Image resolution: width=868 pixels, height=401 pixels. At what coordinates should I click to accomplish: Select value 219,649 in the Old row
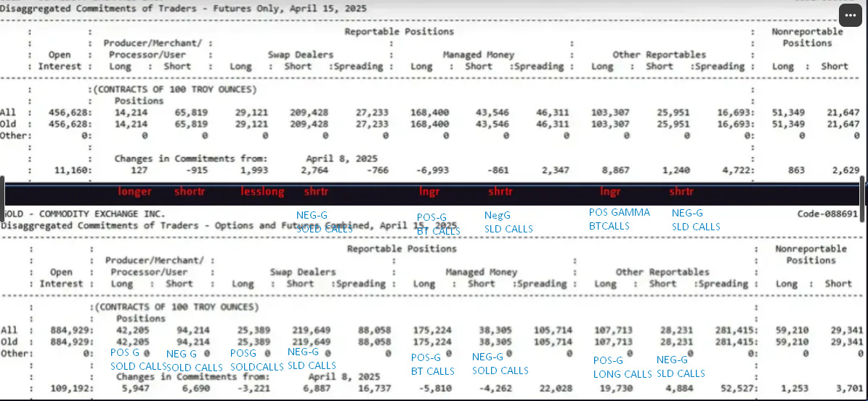tap(311, 341)
